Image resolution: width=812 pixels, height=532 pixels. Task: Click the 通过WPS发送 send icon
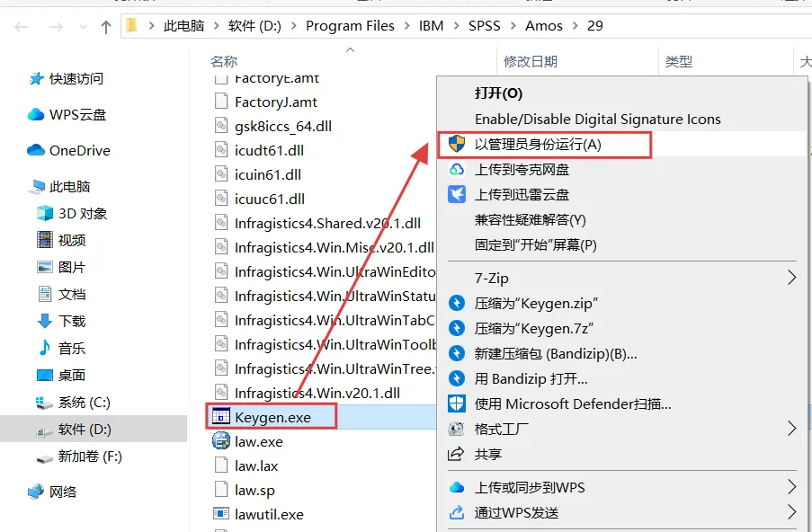click(x=457, y=512)
